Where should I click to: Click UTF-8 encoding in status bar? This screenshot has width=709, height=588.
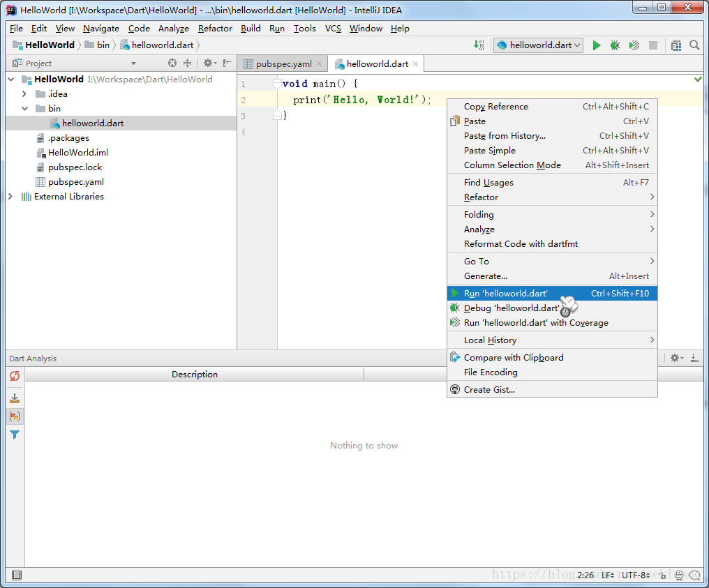[x=636, y=575]
